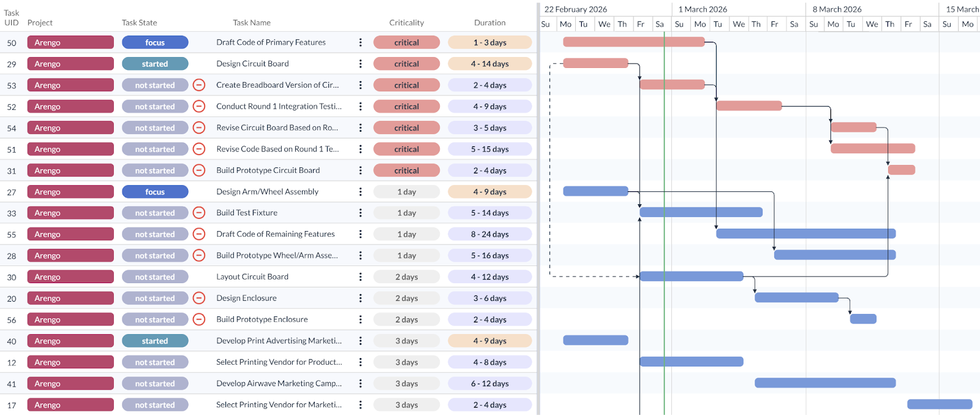Click the Task State column header

click(x=139, y=23)
